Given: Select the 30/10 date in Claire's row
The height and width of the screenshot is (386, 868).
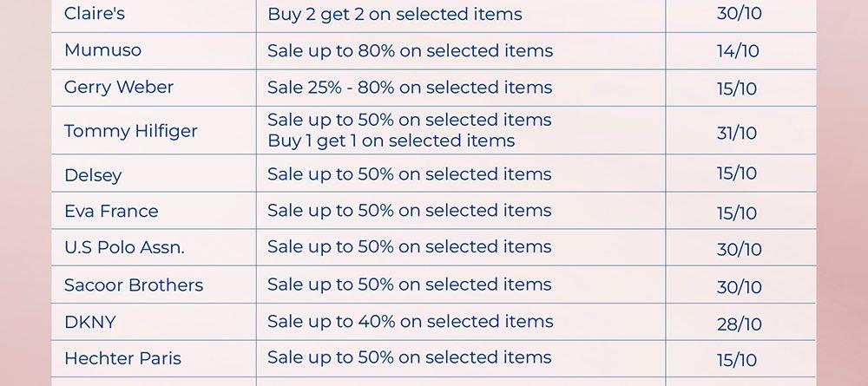Looking at the screenshot, I should pos(740,14).
